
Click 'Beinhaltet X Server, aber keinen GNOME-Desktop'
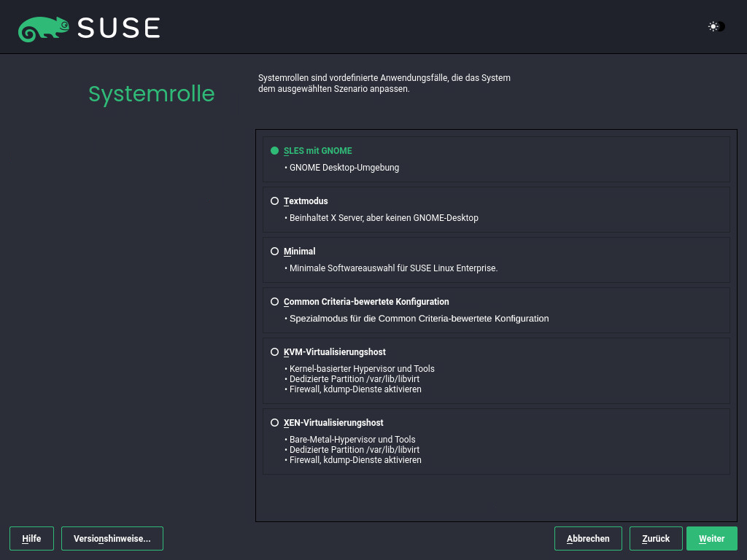[x=384, y=217]
